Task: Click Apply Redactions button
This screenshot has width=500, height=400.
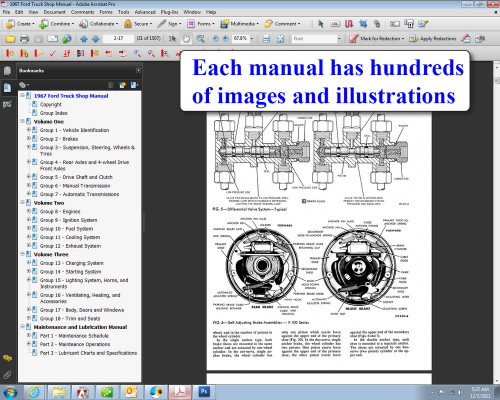Action: click(433, 39)
